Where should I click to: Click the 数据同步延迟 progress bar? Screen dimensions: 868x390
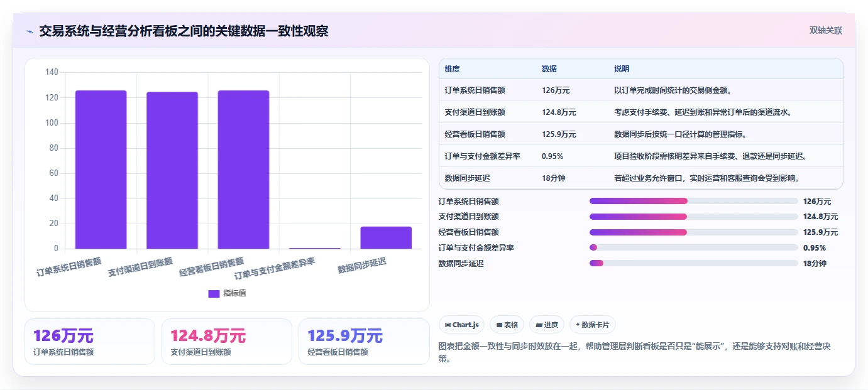pos(693,264)
